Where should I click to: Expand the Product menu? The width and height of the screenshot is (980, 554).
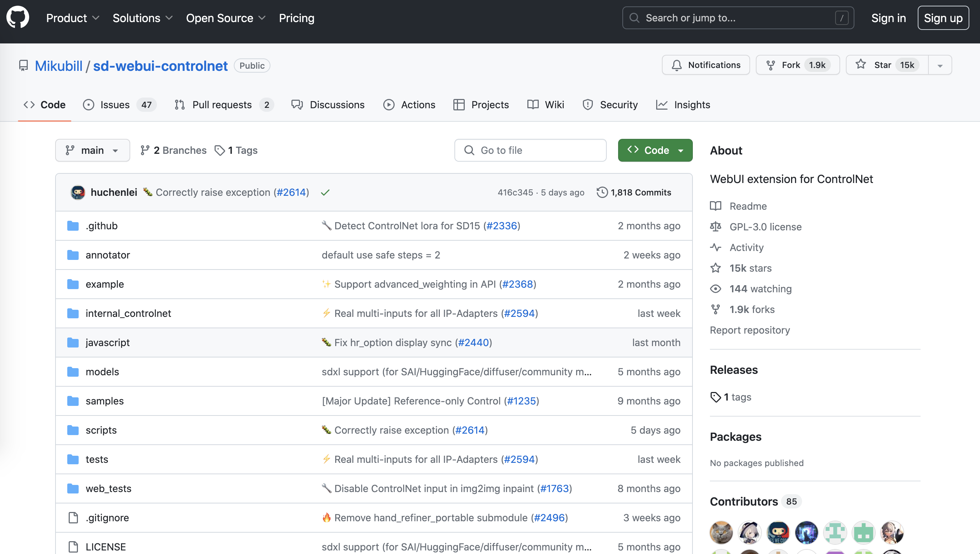[x=73, y=18]
